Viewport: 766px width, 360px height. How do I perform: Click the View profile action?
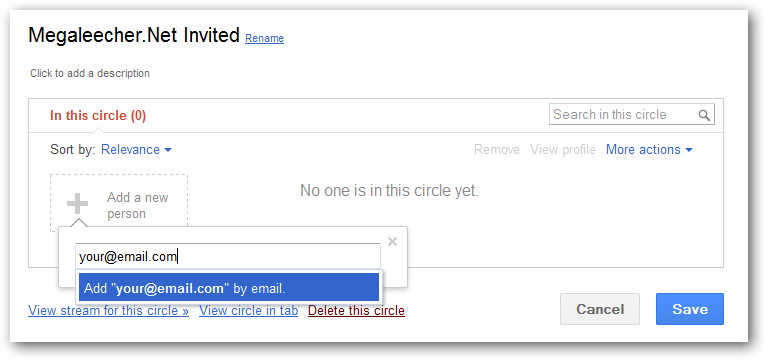[x=563, y=149]
